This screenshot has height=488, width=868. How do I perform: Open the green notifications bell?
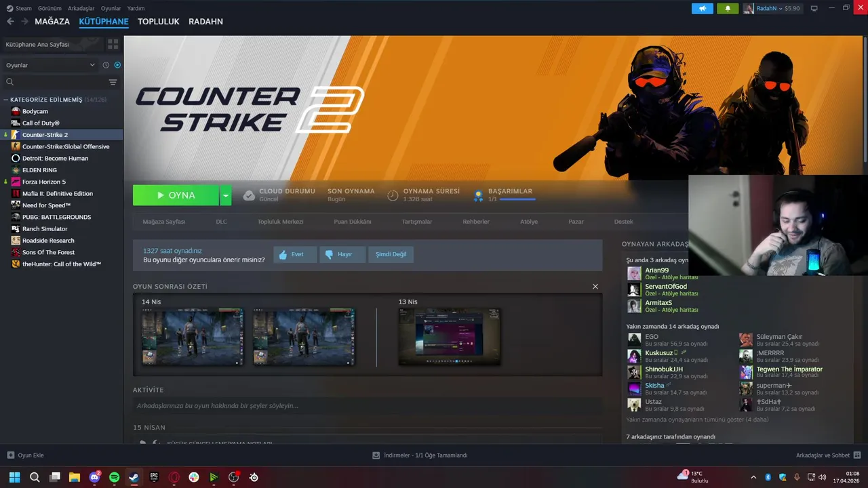click(x=728, y=8)
